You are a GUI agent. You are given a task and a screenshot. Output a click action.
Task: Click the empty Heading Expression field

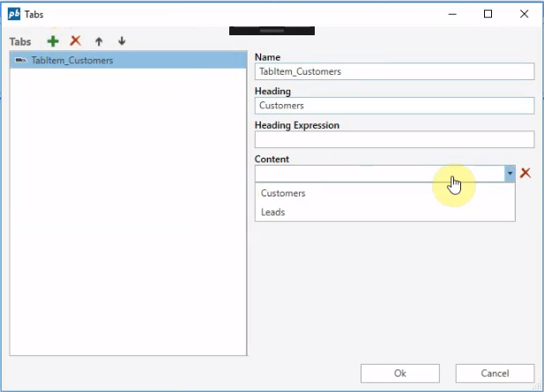click(394, 139)
